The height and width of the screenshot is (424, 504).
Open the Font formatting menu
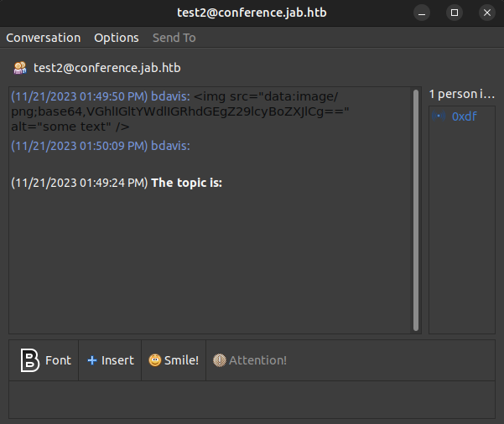pos(45,360)
